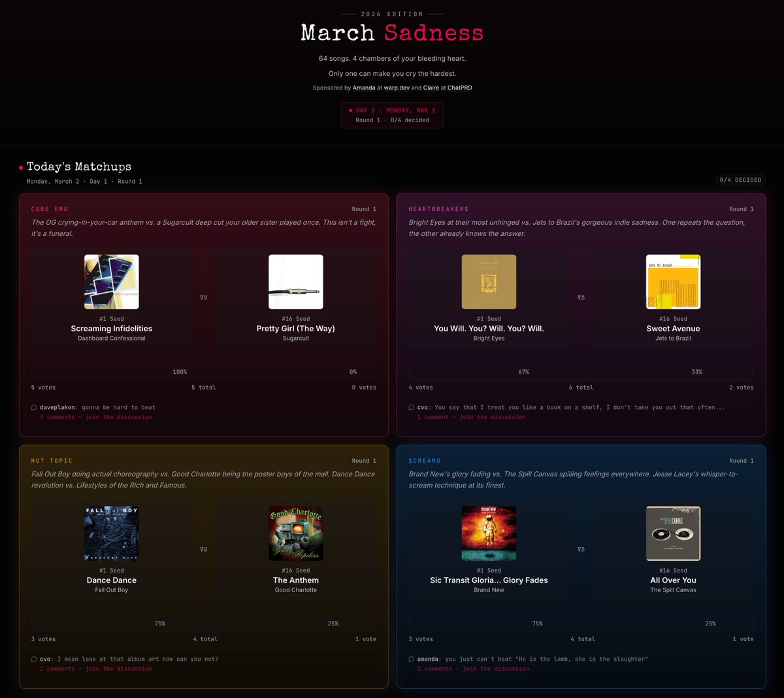The height and width of the screenshot is (698, 784).
Task: Click Today's Matchups heading
Action: tap(79, 167)
